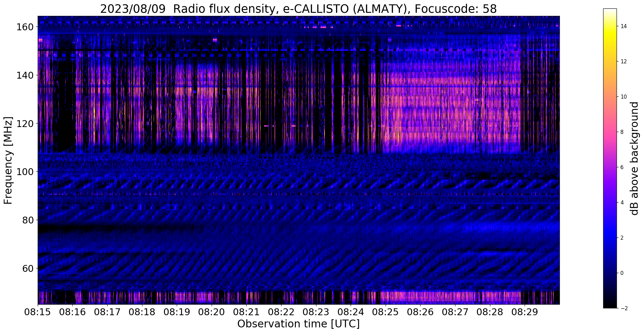Click the 'Frequency [MHz]' y-axis label
This screenshot has width=644, height=333.
coord(8,160)
